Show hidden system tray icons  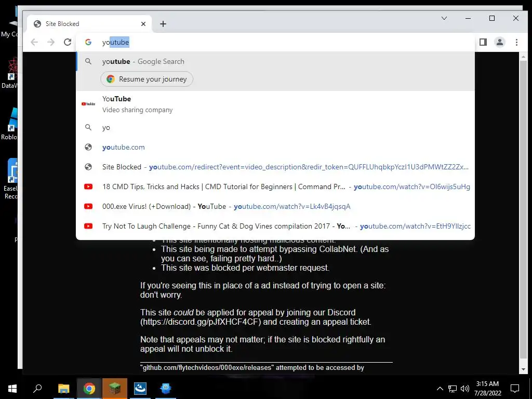pos(440,389)
